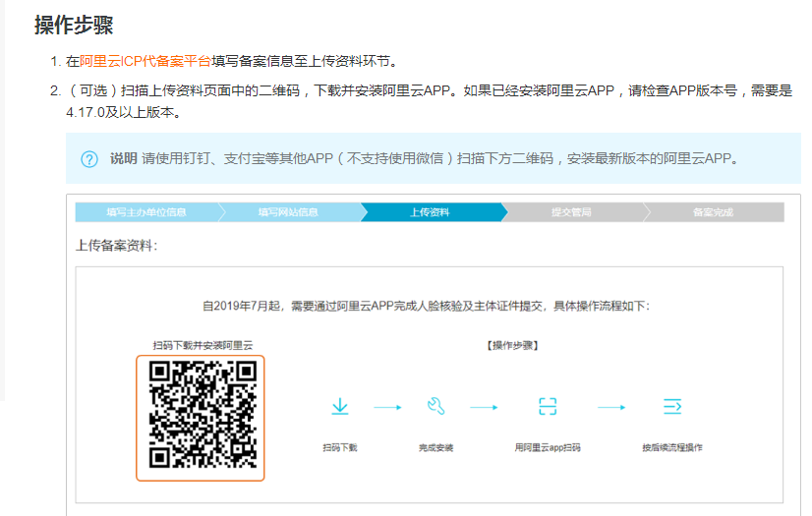Click the question mark icon beside 说明
The height and width of the screenshot is (516, 812).
click(x=89, y=159)
